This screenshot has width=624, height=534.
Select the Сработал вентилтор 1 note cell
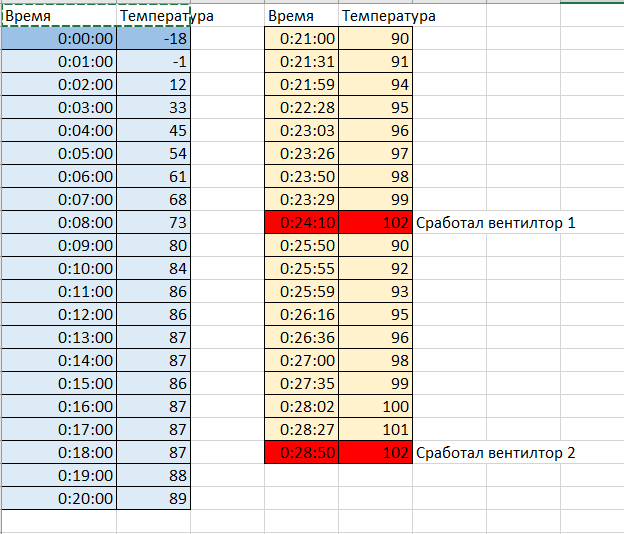pos(495,222)
